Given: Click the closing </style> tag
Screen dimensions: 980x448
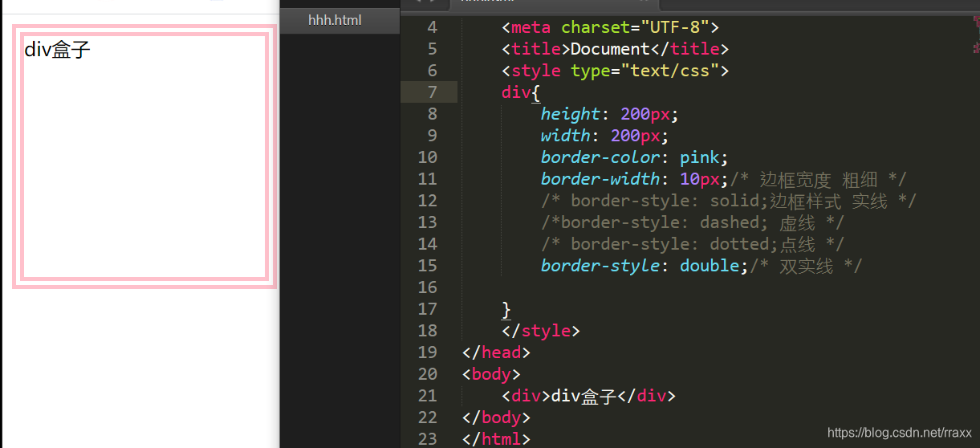Looking at the screenshot, I should [x=540, y=331].
